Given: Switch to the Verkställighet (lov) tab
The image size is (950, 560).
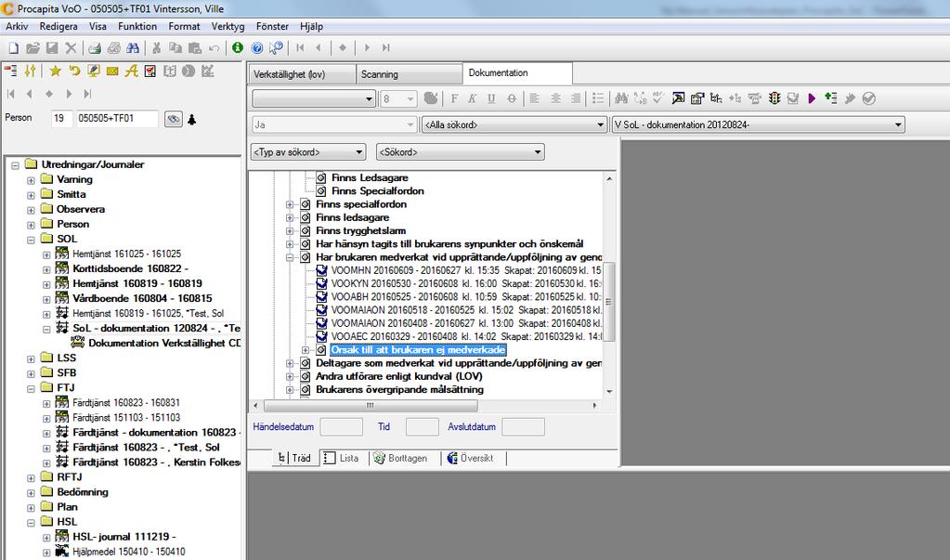Looking at the screenshot, I should (301, 74).
